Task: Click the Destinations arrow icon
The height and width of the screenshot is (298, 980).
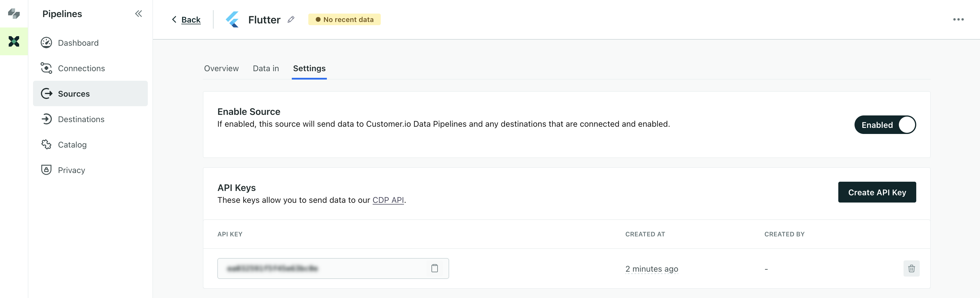Action: (46, 119)
